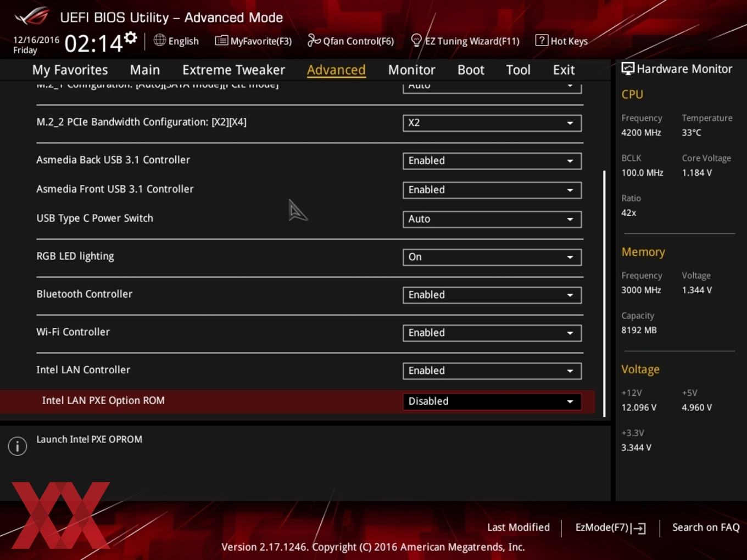Image resolution: width=747 pixels, height=560 pixels.
Task: Click CPU temperature value 33°C
Action: click(x=692, y=132)
